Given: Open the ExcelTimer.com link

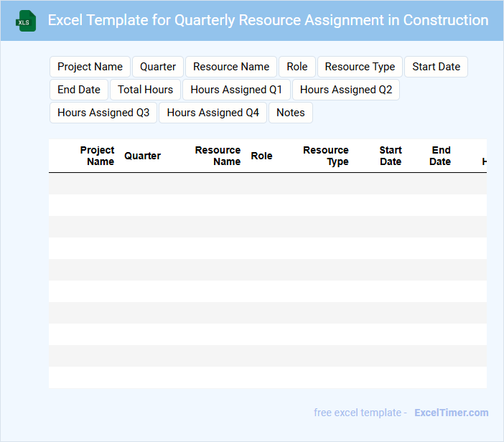Looking at the screenshot, I should pos(451,413).
